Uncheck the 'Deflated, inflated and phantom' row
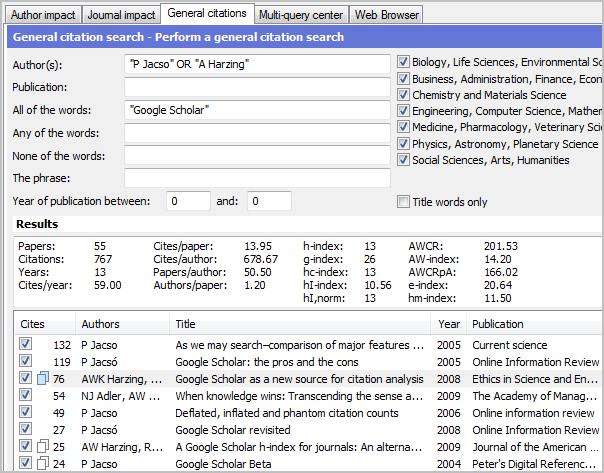604x473 pixels. (25, 412)
